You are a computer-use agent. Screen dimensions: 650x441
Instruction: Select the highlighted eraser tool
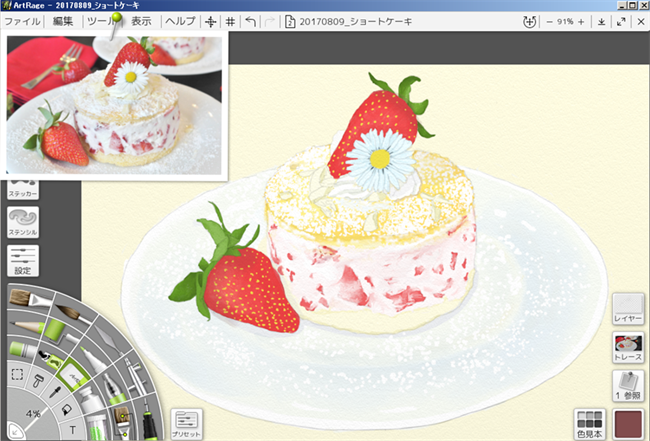(73, 374)
